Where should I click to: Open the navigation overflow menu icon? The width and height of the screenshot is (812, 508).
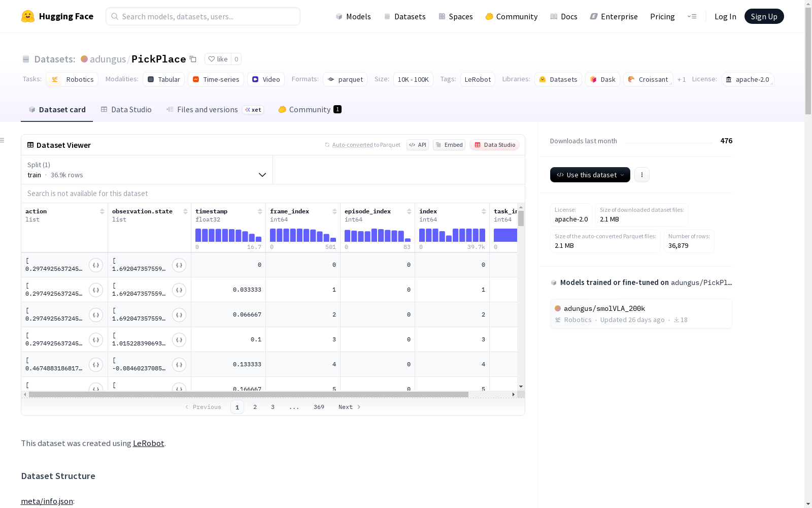tap(692, 16)
